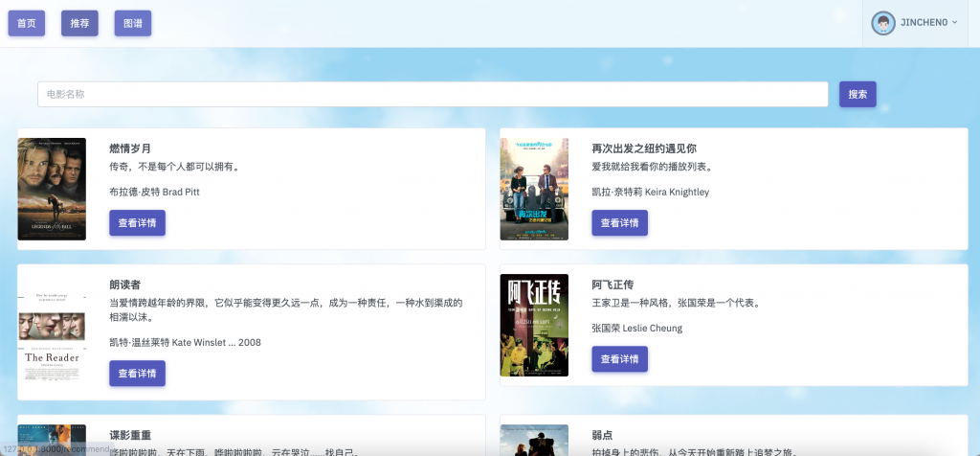980x456 pixels.
Task: Click the 阿飞正传 movie poster
Action: pos(534,326)
